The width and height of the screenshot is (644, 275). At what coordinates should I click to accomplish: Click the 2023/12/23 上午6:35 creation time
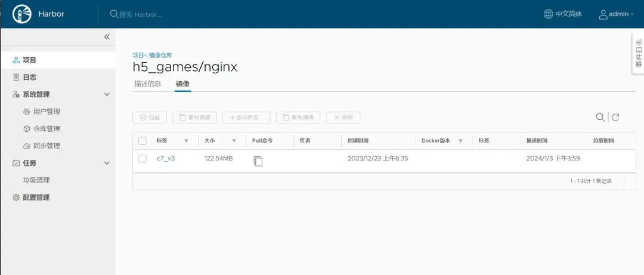pos(378,158)
